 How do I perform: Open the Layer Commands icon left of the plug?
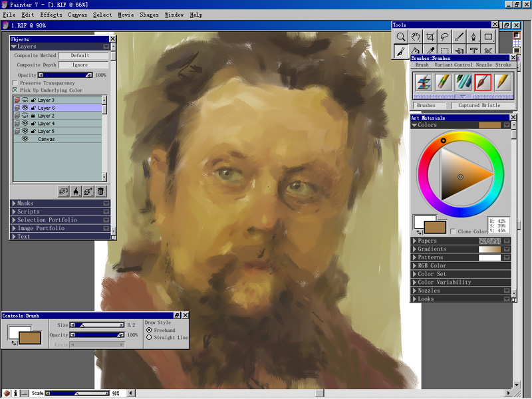pyautogui.click(x=63, y=192)
